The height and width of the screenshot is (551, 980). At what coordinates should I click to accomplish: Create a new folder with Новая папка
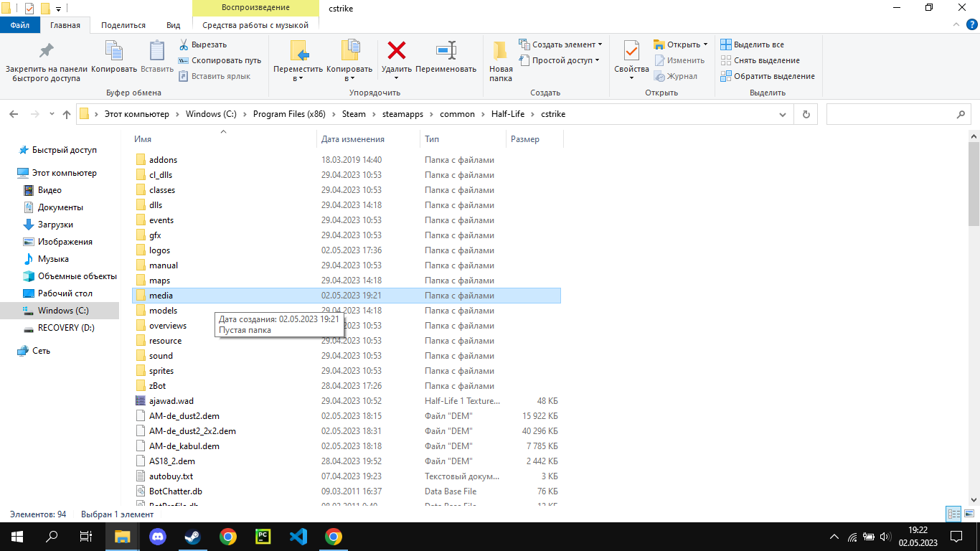501,61
